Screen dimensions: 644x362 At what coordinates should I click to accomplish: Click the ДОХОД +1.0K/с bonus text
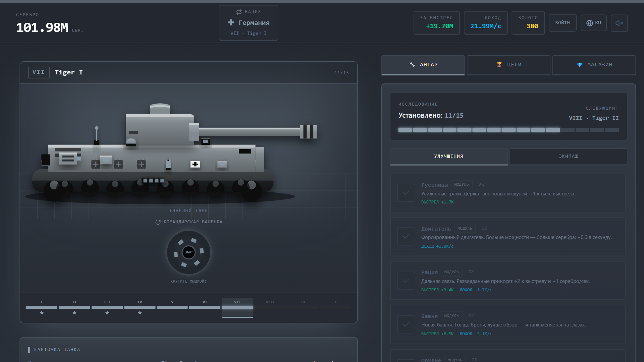pyautogui.click(x=437, y=246)
